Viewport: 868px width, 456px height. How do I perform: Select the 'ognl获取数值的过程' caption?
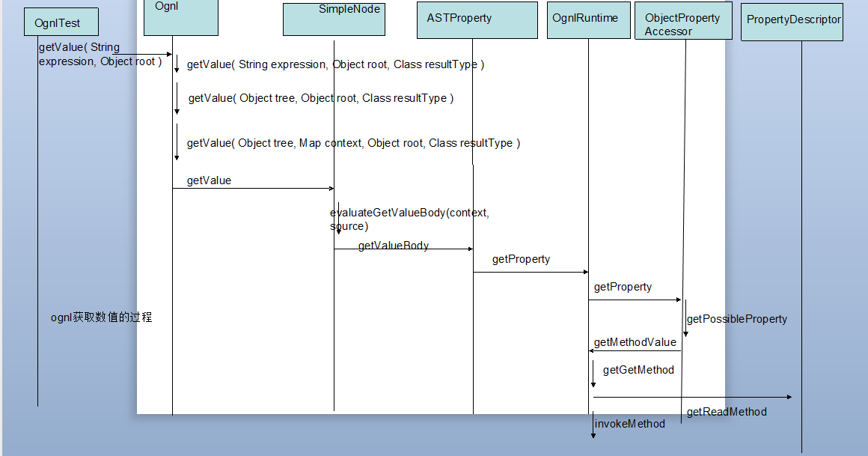click(101, 317)
